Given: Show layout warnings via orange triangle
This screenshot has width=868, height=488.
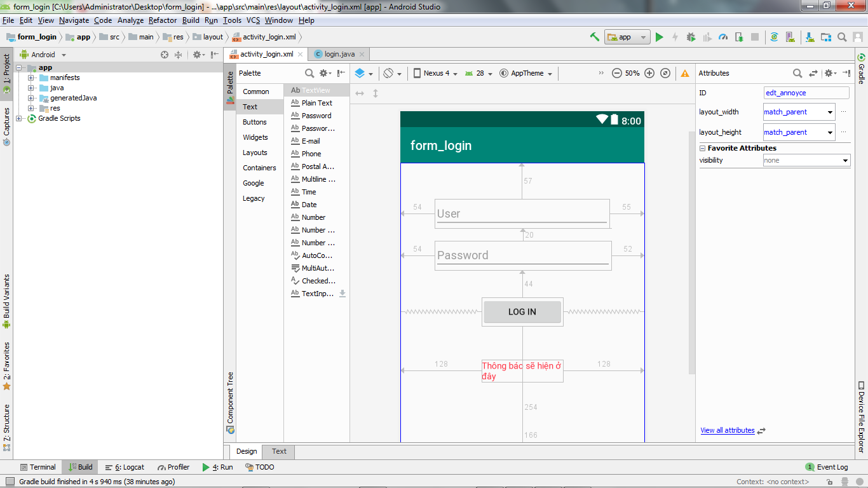Looking at the screenshot, I should [x=685, y=74].
